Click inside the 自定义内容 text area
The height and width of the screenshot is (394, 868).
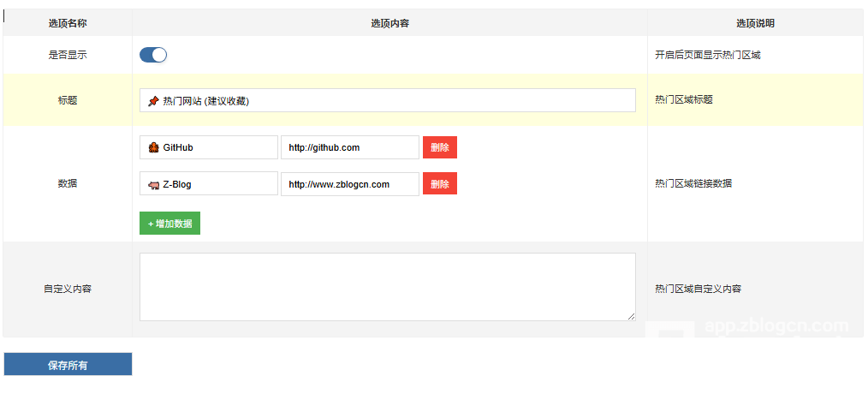coord(387,287)
